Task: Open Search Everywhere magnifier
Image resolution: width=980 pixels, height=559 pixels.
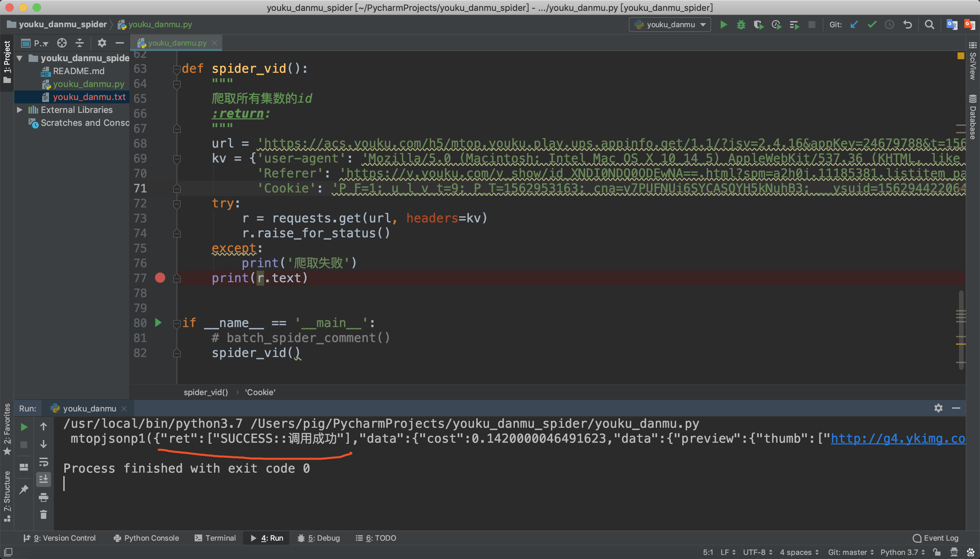Action: point(929,24)
